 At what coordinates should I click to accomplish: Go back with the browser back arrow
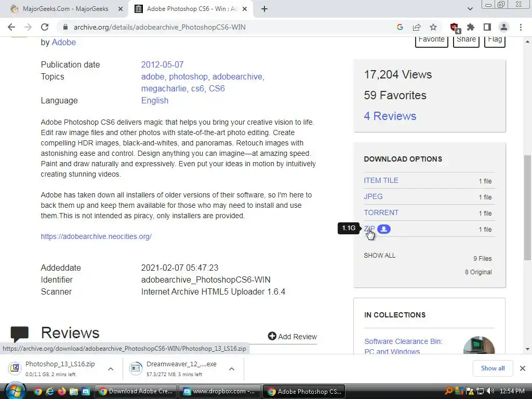(x=11, y=27)
